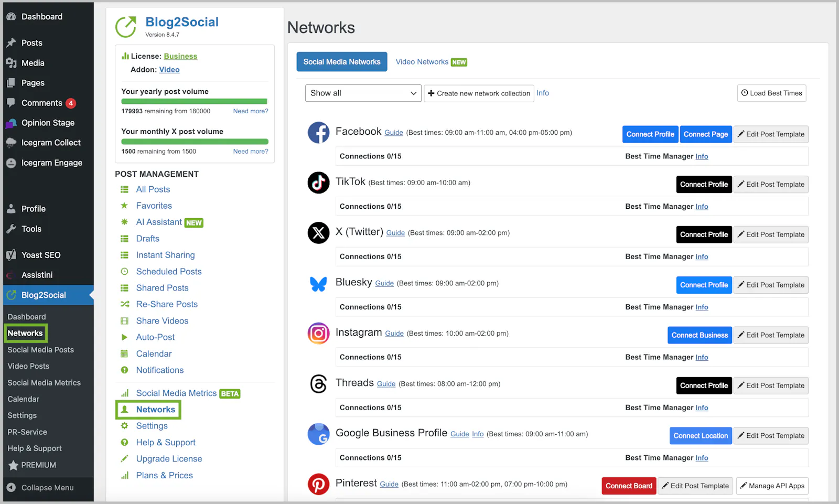Click the WordPress Dashboard gauge icon
The width and height of the screenshot is (839, 504).
11,17
